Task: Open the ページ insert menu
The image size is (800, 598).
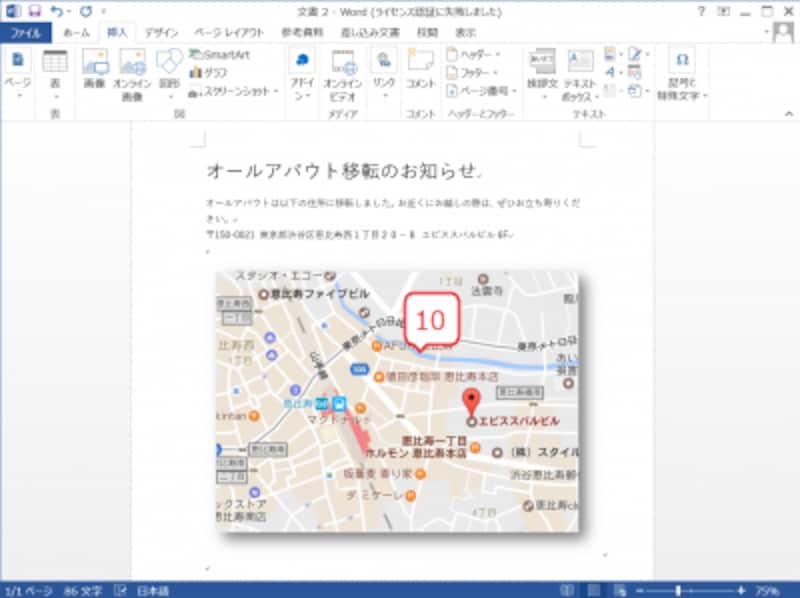Action: point(17,74)
